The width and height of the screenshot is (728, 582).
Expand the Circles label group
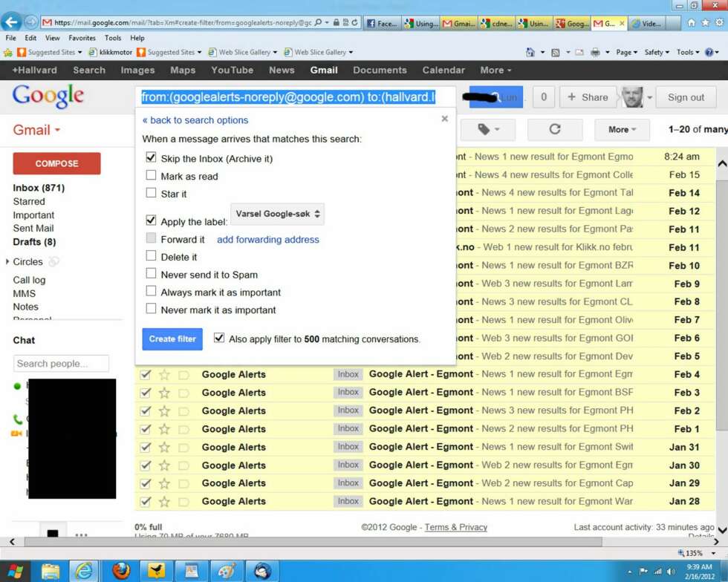tap(7, 262)
